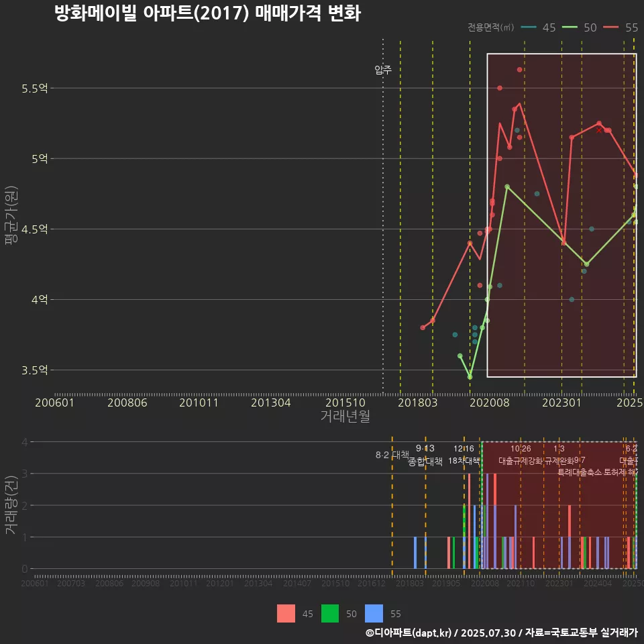Click the 3.5억 y-axis label
644x644 pixels.
click(35, 370)
